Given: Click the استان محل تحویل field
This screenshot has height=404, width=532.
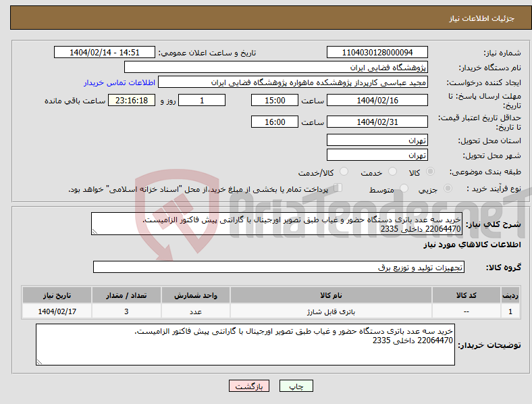Looking at the screenshot, I should 377,140.
